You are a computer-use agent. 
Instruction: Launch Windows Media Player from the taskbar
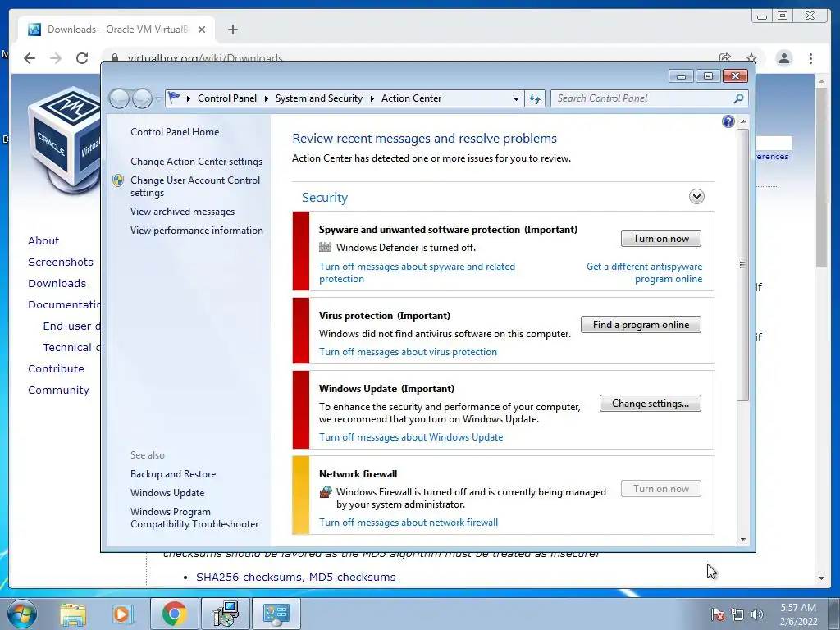121,614
